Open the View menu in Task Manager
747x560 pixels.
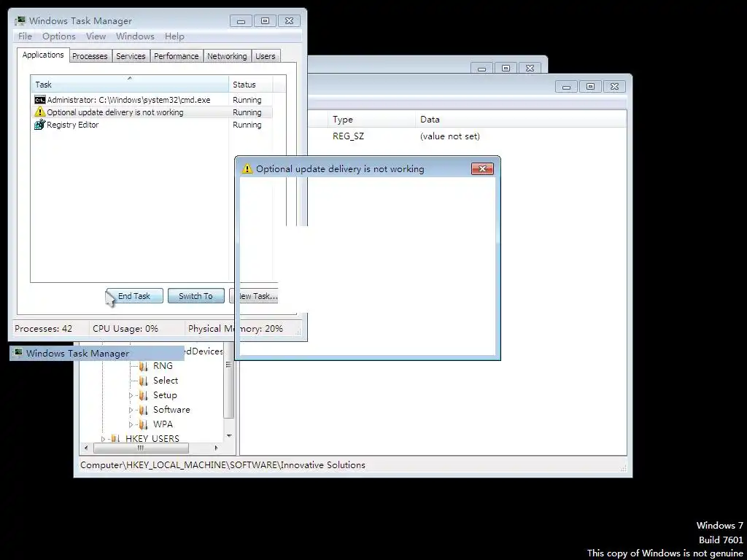tap(96, 36)
